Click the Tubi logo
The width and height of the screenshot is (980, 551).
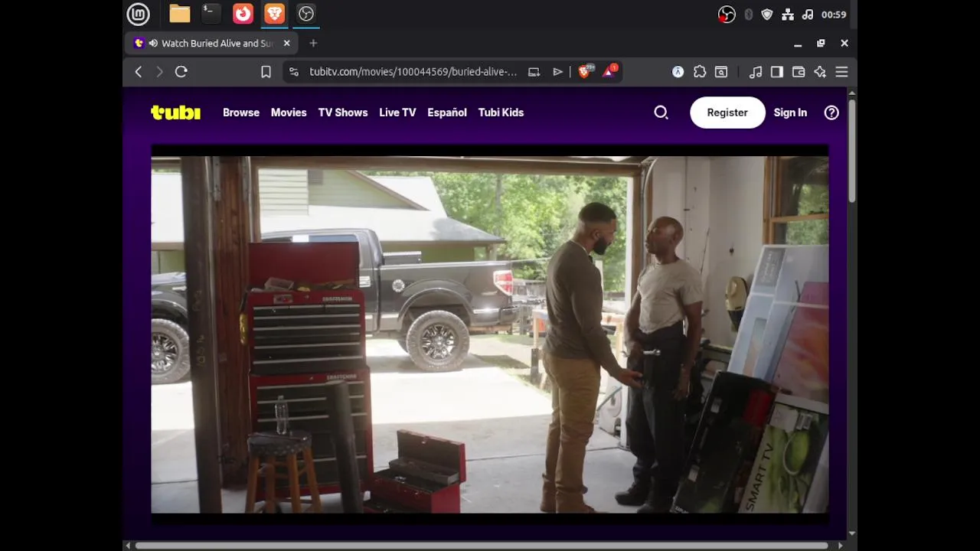tap(175, 112)
